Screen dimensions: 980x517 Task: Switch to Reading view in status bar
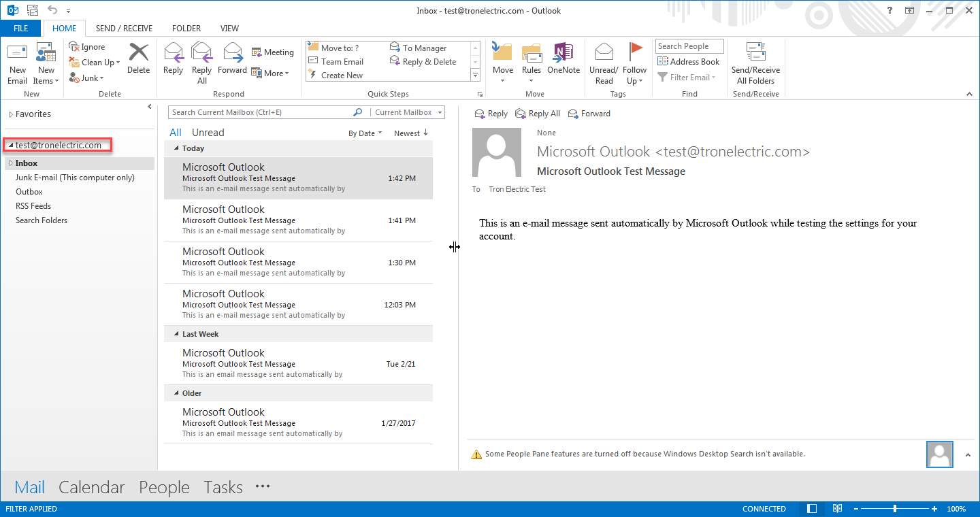837,509
